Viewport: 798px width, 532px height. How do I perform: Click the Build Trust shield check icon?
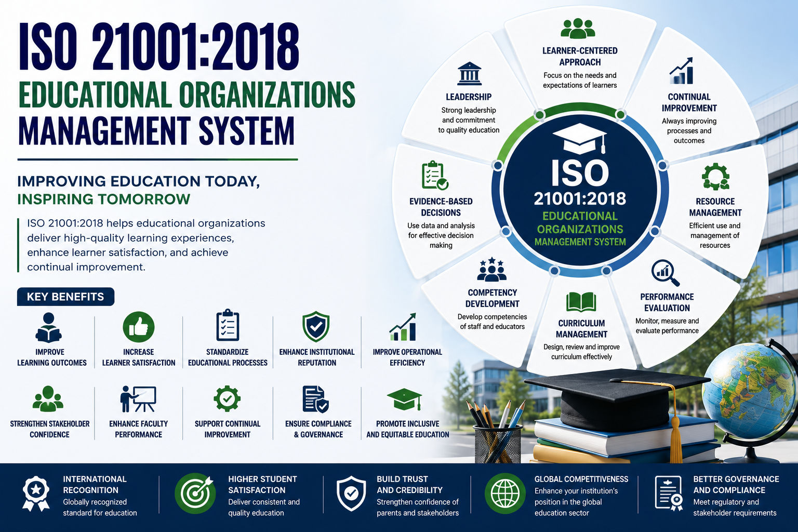(351, 494)
